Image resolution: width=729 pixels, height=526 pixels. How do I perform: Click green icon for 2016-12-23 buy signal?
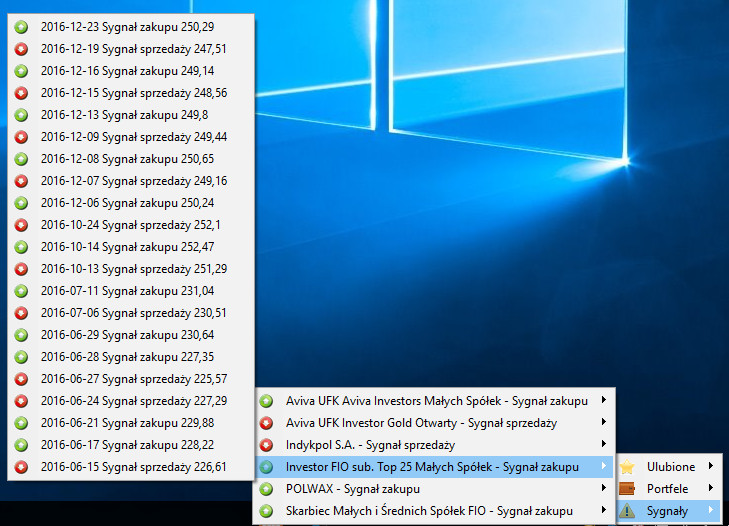coord(21,27)
